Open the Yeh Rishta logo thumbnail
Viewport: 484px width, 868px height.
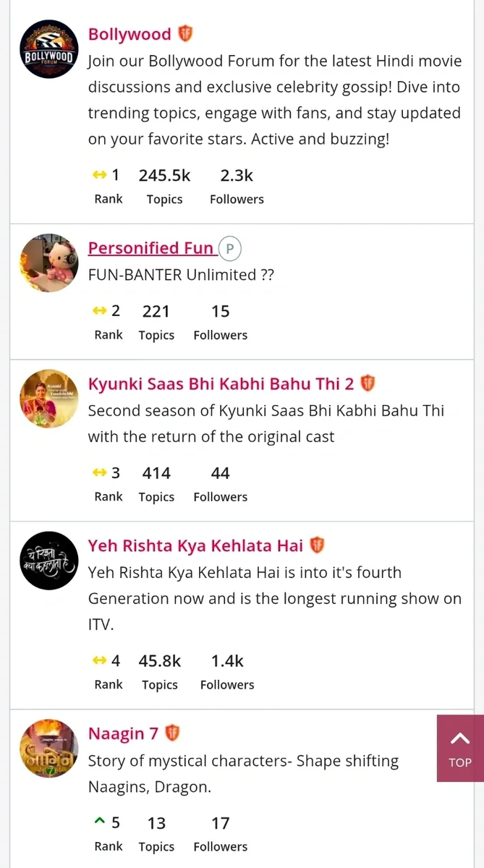pos(48,561)
